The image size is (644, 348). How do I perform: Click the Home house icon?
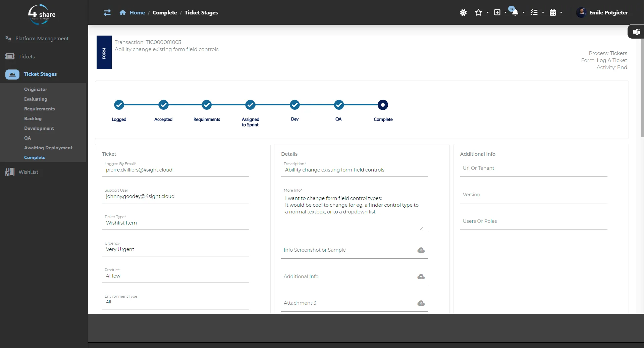point(123,12)
